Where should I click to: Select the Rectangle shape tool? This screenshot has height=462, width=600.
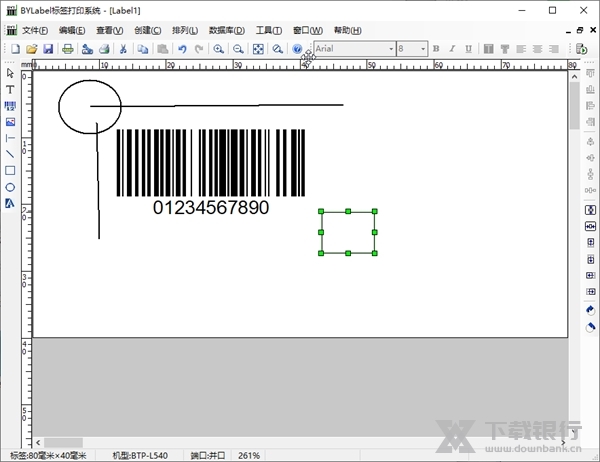tap(10, 170)
